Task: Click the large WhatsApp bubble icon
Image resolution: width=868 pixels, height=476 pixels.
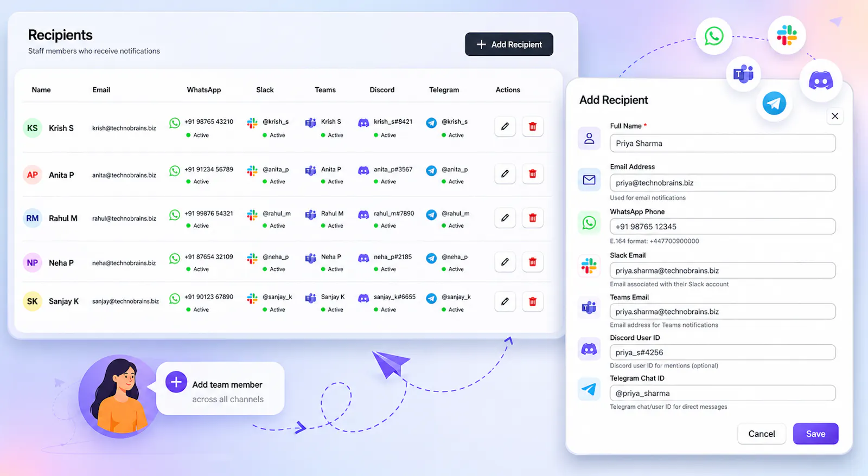Action: click(714, 36)
